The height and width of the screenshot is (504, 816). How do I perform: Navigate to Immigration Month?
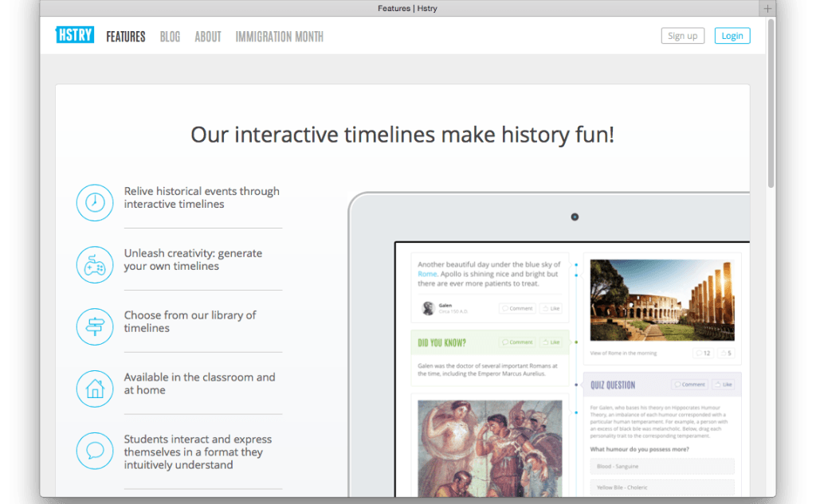[x=279, y=37]
